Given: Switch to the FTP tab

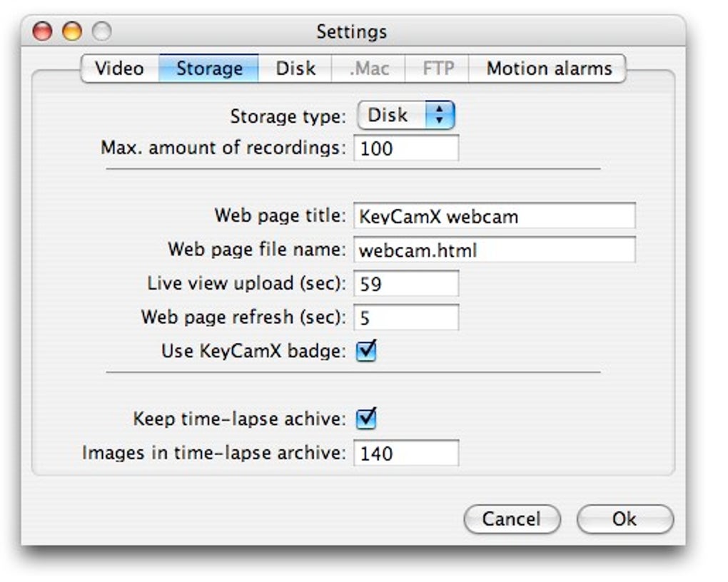Looking at the screenshot, I should point(438,68).
